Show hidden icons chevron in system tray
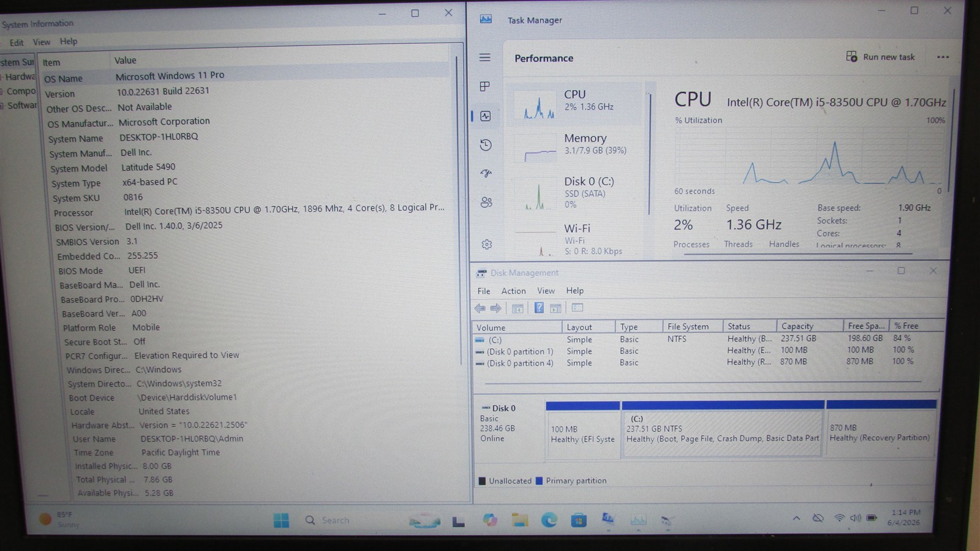 click(x=796, y=518)
